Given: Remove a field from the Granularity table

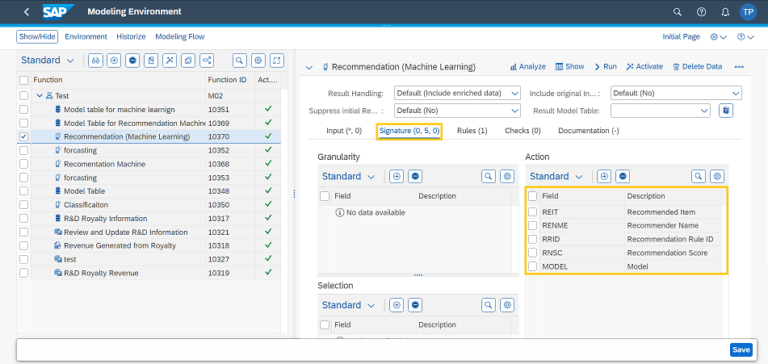Looking at the screenshot, I should tap(415, 176).
